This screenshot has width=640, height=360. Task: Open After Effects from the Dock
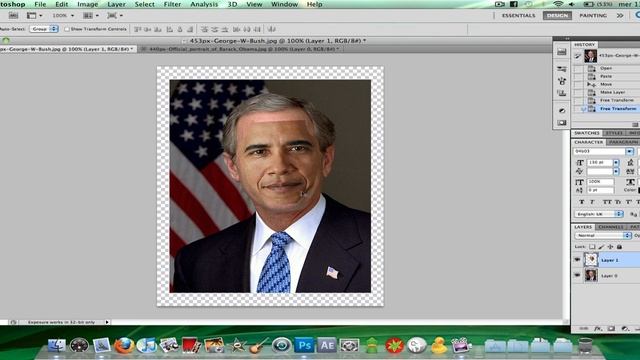(x=327, y=345)
